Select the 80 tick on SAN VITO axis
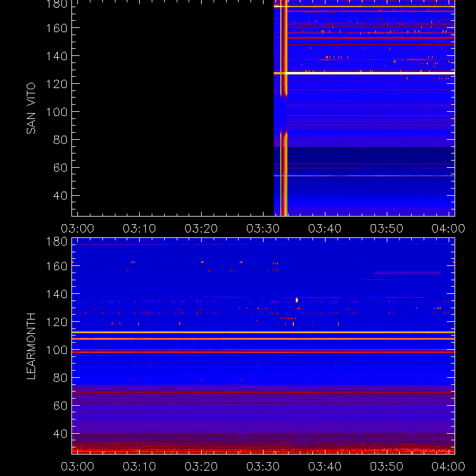Viewport: 476px width, 476px height. tap(60, 140)
